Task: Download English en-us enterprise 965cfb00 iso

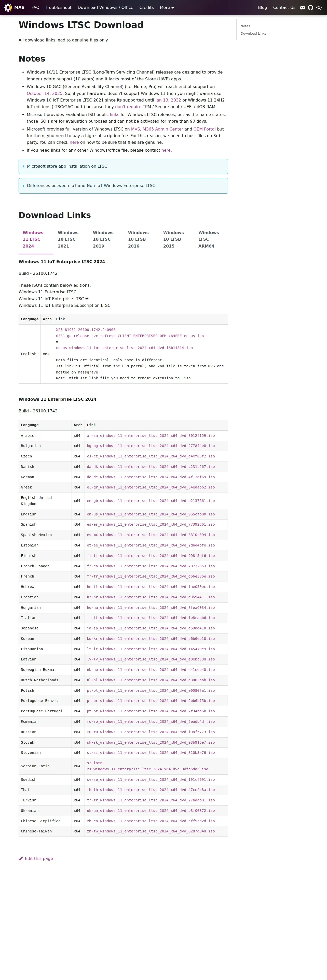Action: 151,514
